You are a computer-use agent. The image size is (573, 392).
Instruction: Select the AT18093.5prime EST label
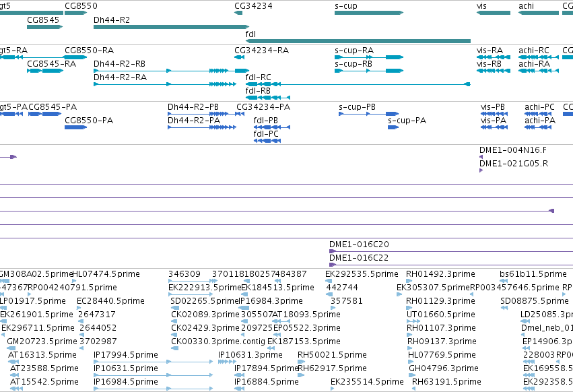pos(306,315)
